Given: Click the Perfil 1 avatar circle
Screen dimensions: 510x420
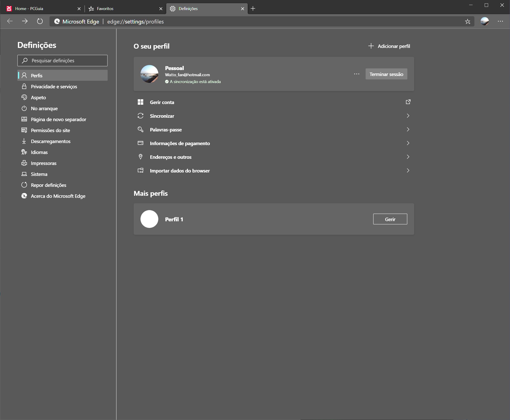Looking at the screenshot, I should 149,219.
